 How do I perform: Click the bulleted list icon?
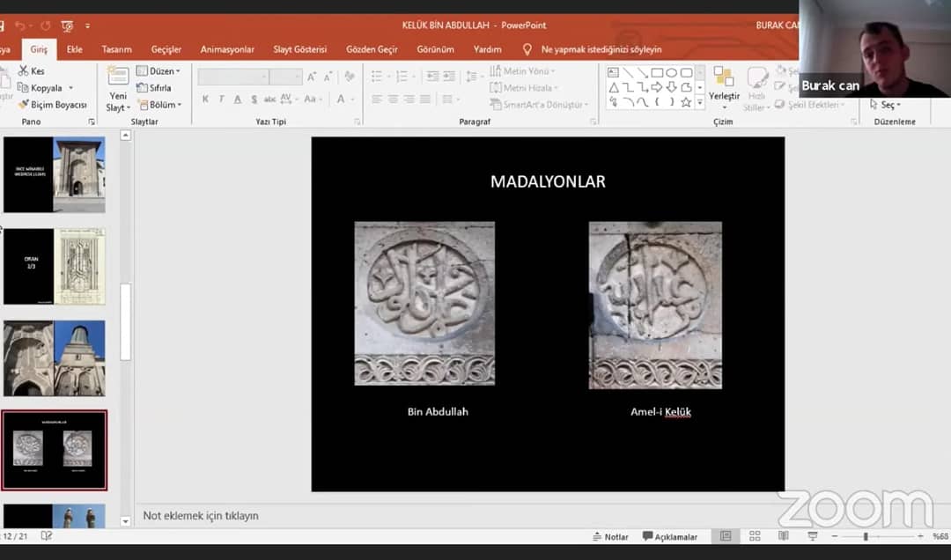pos(377,77)
